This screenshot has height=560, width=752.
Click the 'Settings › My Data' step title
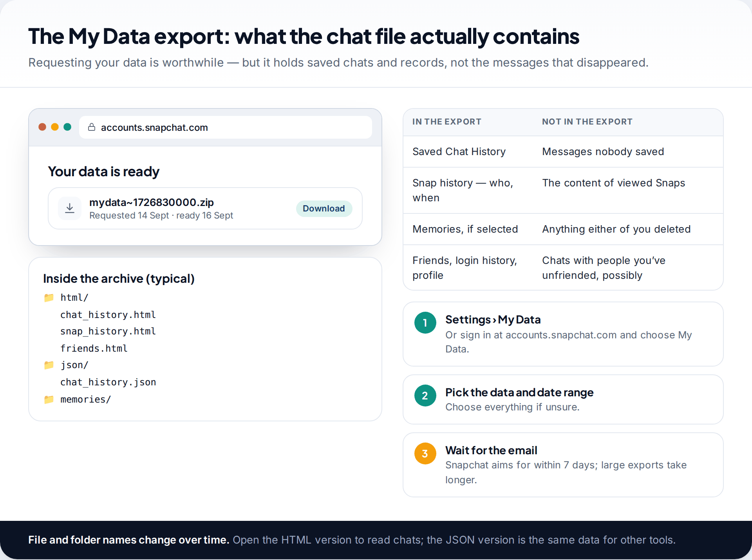coord(493,320)
